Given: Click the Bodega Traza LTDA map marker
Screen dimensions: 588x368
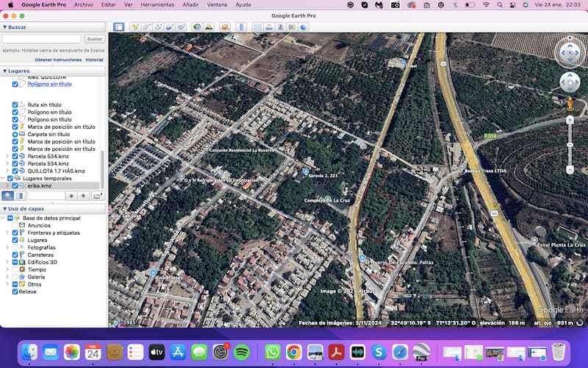Looking at the screenshot, I should [x=462, y=167].
